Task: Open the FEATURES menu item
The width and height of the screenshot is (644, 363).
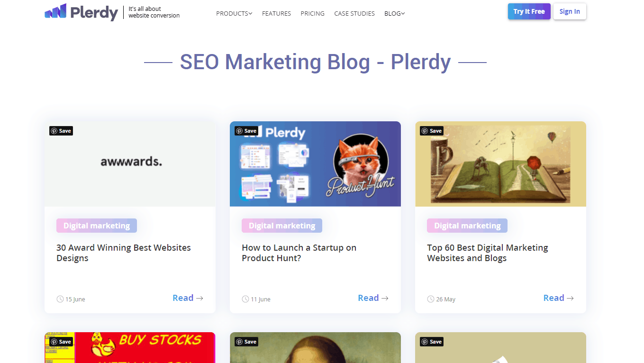Action: pos(276,14)
